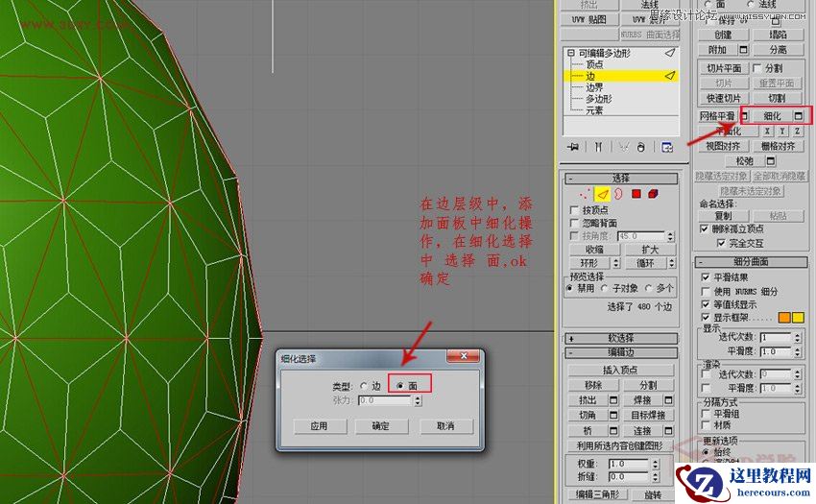The width and height of the screenshot is (816, 504).
Task: Open settings box next to 附加 button
Action: 743,50
